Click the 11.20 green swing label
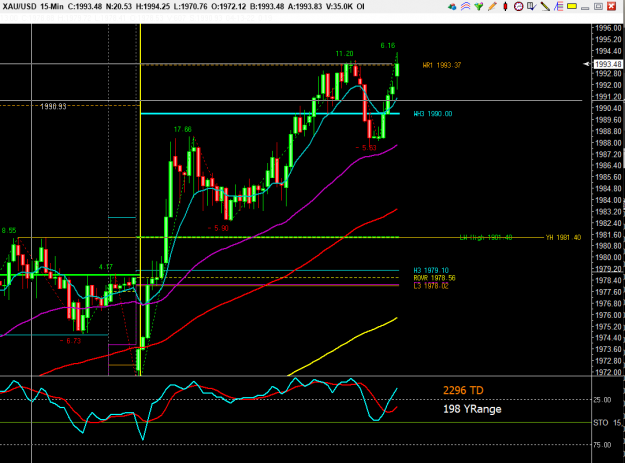This screenshot has width=625, height=463. pyautogui.click(x=344, y=54)
